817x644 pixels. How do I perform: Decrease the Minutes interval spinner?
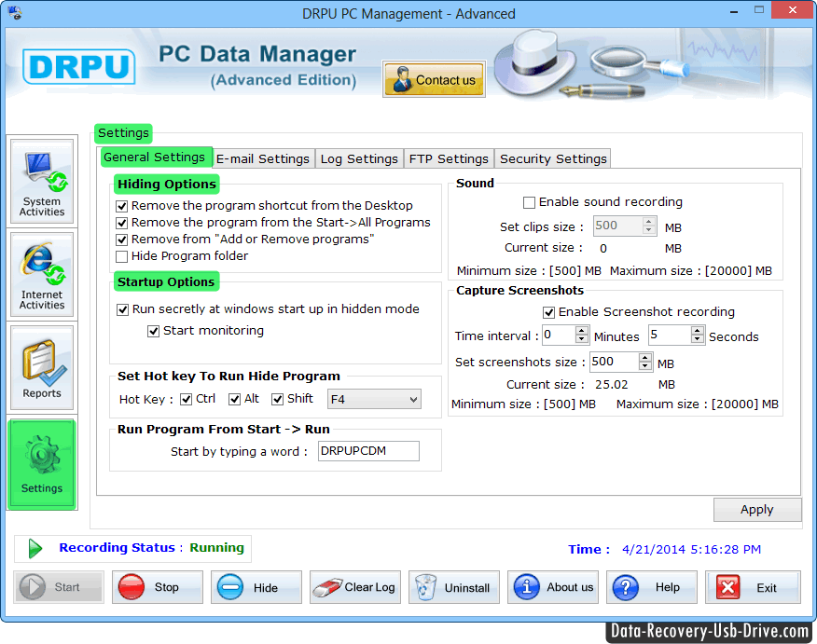pyautogui.click(x=582, y=339)
